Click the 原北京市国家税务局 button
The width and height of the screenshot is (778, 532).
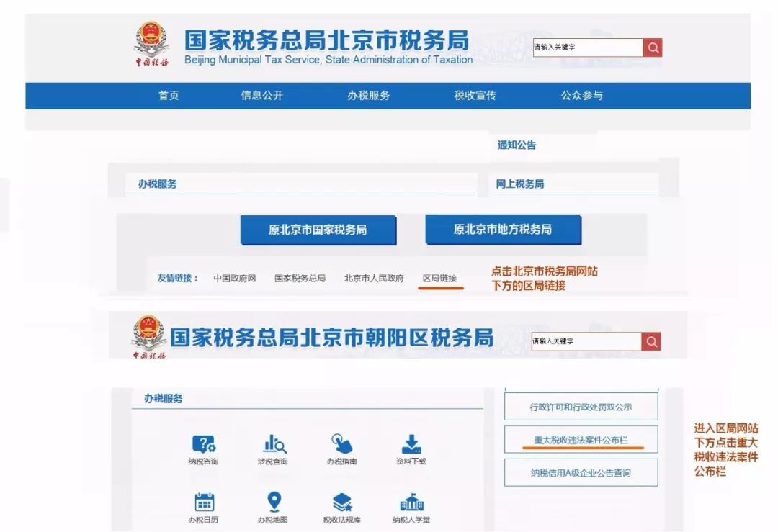(x=319, y=230)
